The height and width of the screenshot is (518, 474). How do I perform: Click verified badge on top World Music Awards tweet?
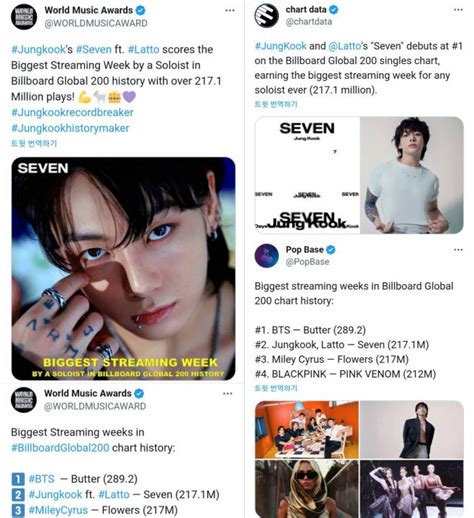(140, 10)
